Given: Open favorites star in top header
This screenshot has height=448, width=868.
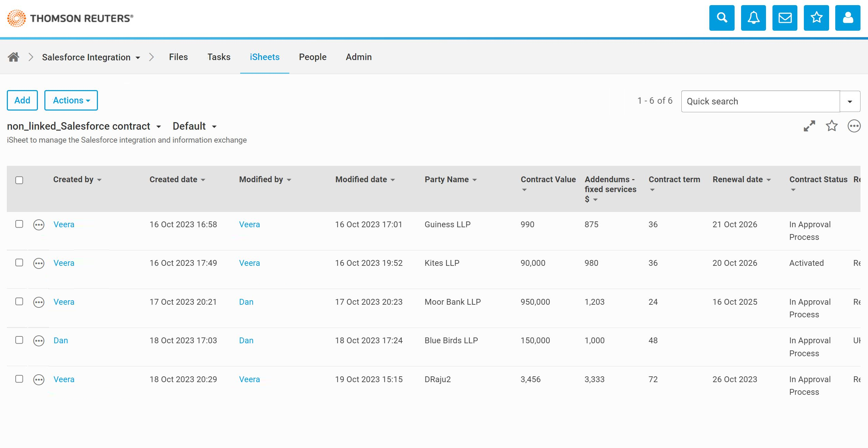Looking at the screenshot, I should tap(816, 18).
